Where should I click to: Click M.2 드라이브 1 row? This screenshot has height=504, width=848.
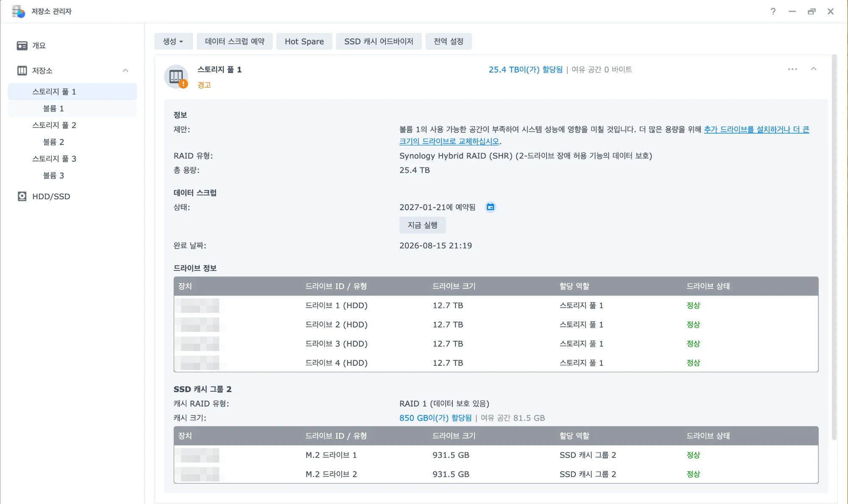click(x=496, y=455)
